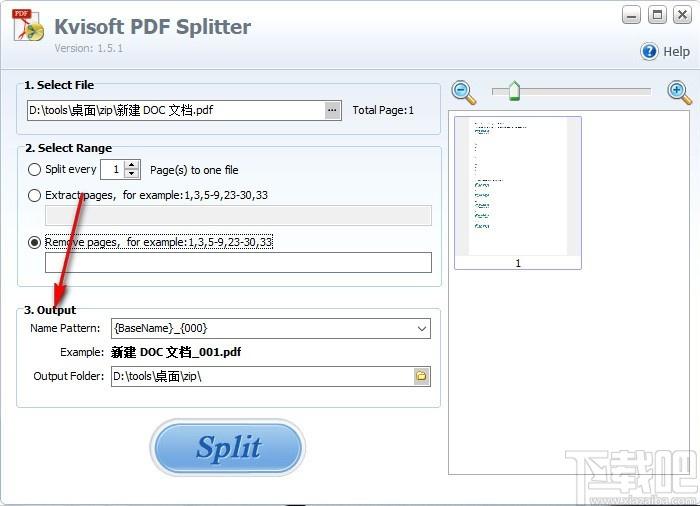Select the Split every radio button

pos(34,170)
